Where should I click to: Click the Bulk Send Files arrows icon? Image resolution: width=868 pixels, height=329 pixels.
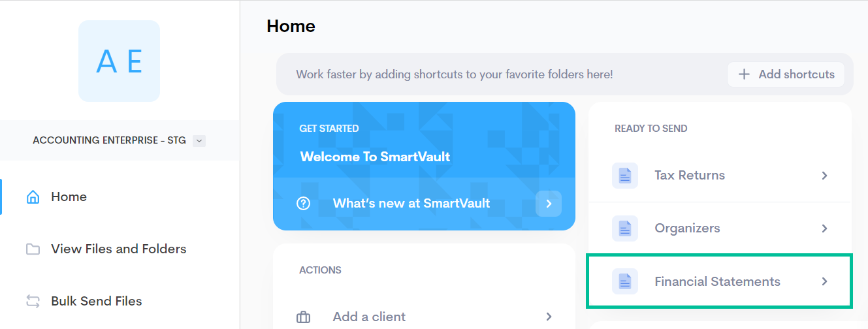[33, 301]
